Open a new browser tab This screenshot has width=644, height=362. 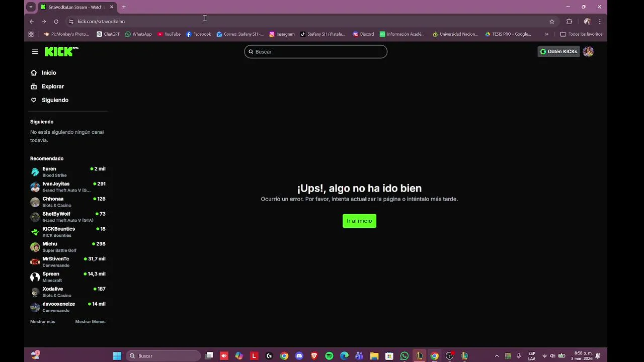[x=124, y=7]
